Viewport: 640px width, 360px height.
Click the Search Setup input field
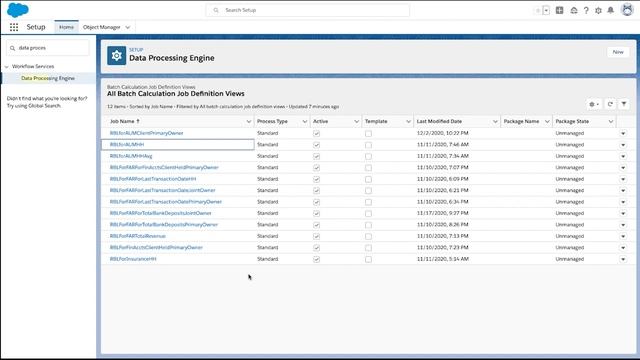click(x=308, y=10)
